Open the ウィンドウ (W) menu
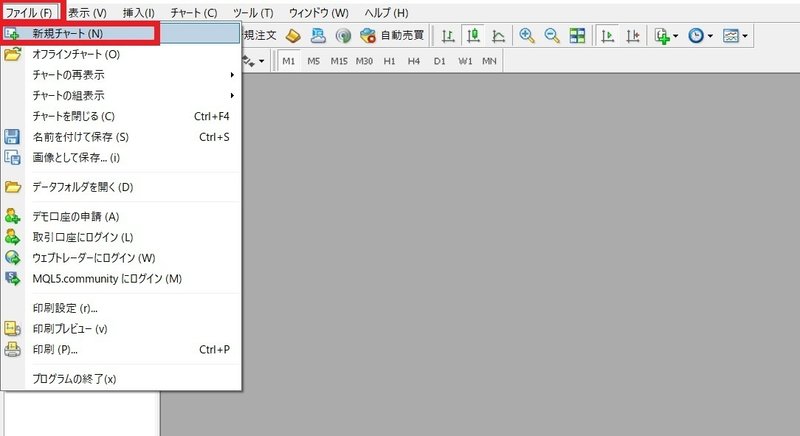 (319, 13)
